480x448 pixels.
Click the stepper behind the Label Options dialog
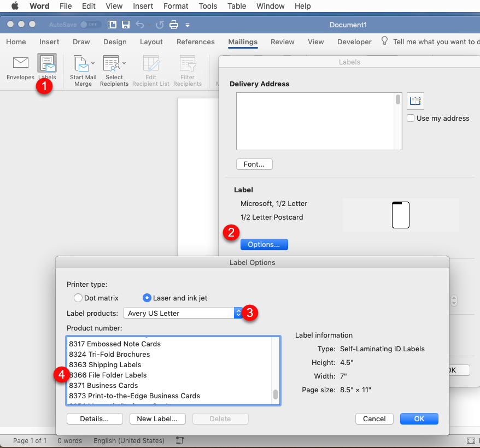[454, 300]
